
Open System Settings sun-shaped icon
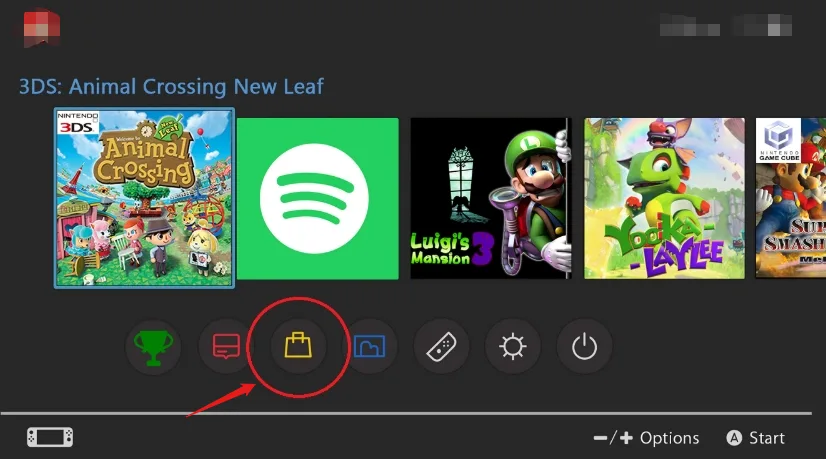[x=513, y=347]
